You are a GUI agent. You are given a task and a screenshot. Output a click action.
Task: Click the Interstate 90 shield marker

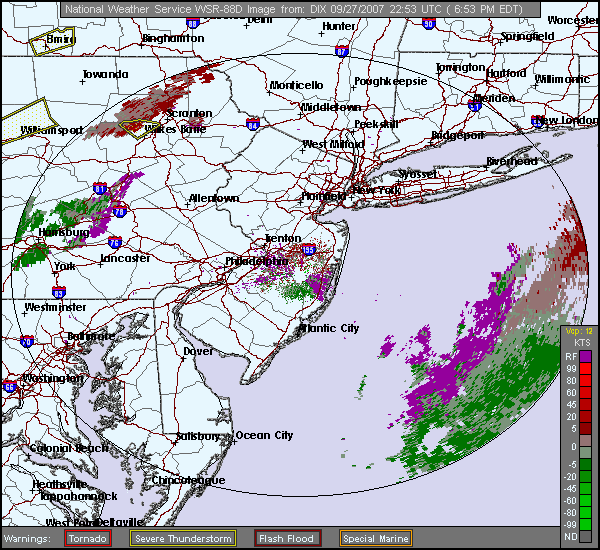click(x=429, y=24)
